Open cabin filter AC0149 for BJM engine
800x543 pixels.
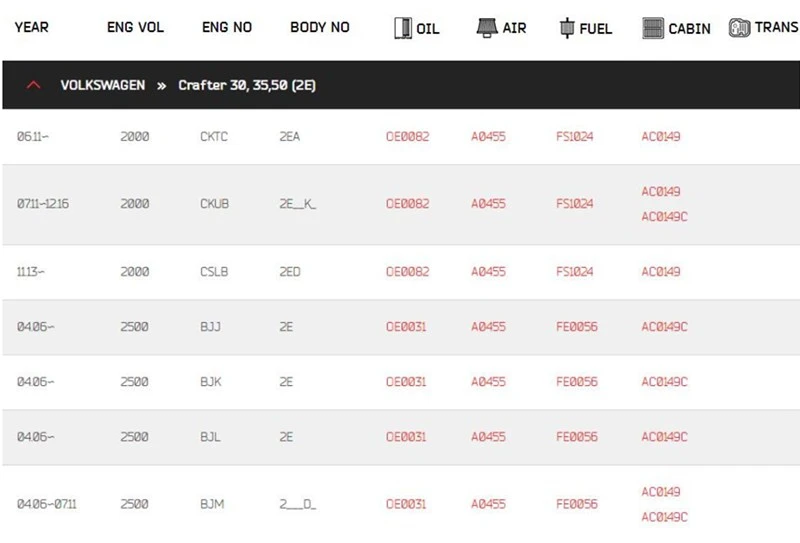(660, 491)
